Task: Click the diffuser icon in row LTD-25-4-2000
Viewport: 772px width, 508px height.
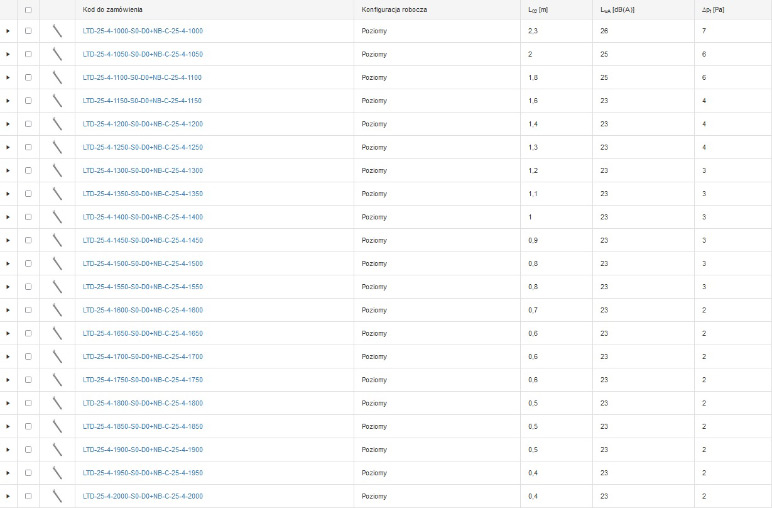Action: tap(57, 496)
